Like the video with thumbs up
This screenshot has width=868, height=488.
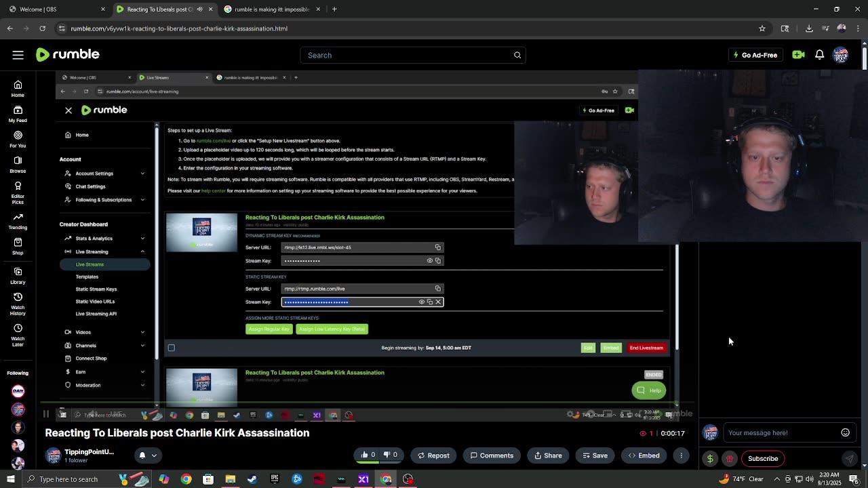point(368,455)
